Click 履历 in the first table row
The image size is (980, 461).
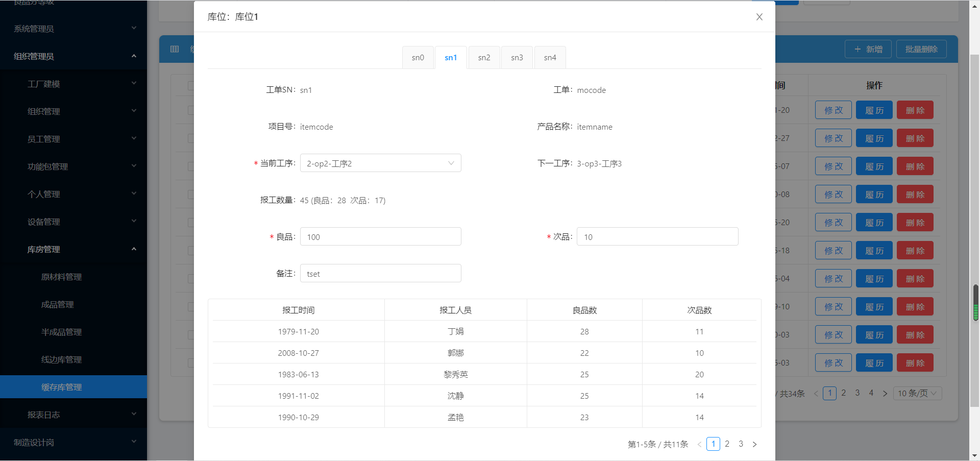874,110
